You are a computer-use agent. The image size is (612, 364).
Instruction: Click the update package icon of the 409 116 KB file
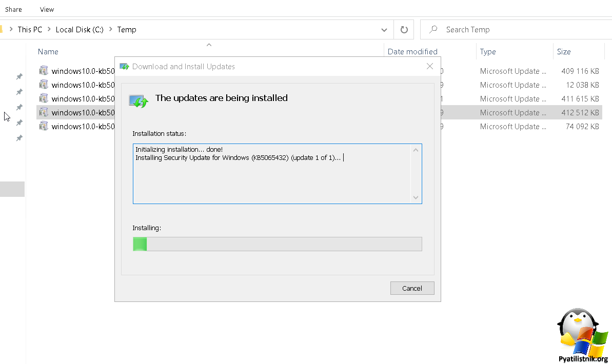coord(44,71)
